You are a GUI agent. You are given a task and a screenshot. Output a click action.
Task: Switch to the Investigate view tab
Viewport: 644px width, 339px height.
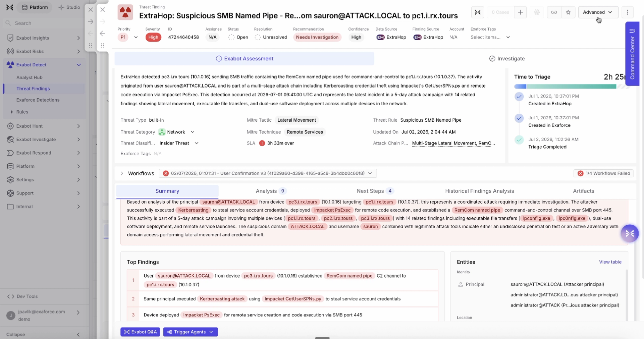tap(506, 59)
